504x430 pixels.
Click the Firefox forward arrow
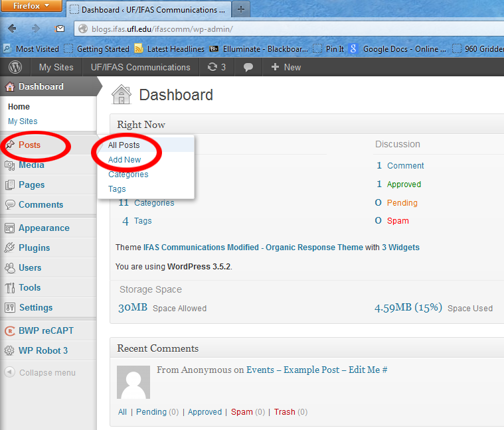pyautogui.click(x=36, y=29)
